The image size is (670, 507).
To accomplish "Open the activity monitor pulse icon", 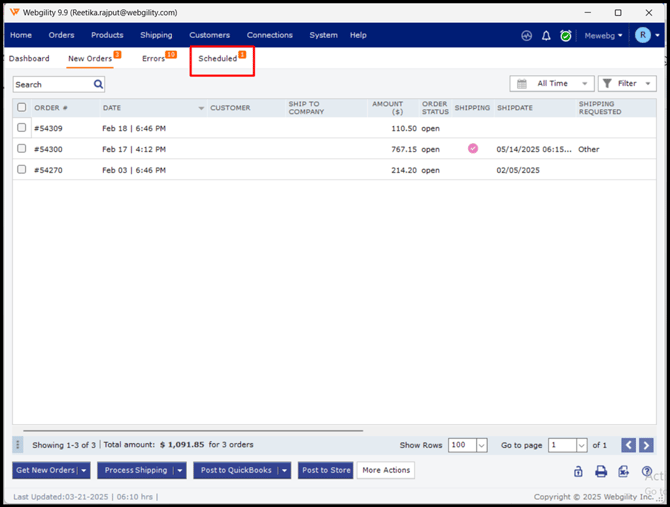I will pos(526,36).
